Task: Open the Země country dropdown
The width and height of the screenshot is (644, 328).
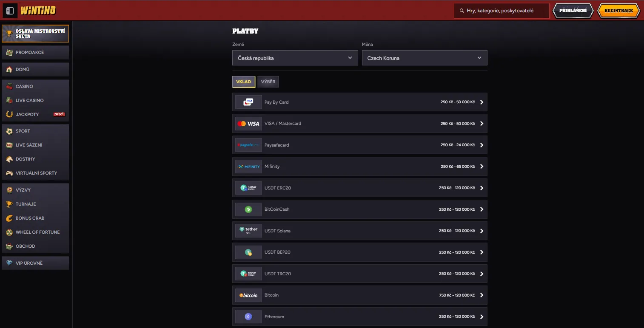Action: tap(295, 58)
